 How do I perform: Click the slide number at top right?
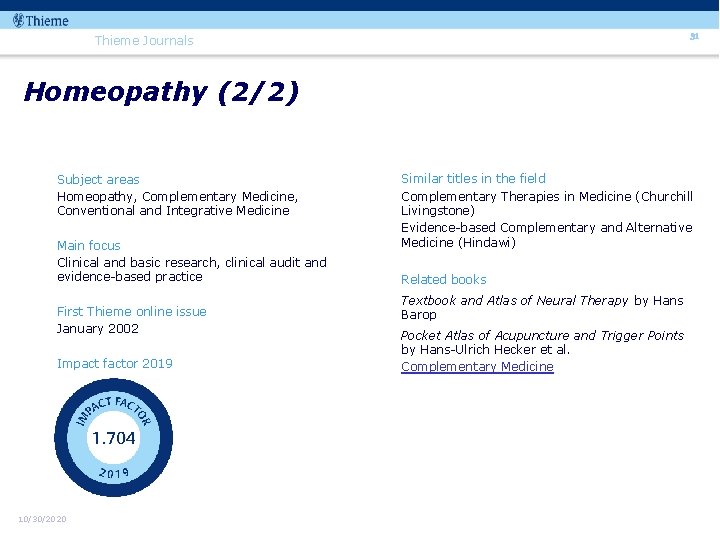[694, 36]
